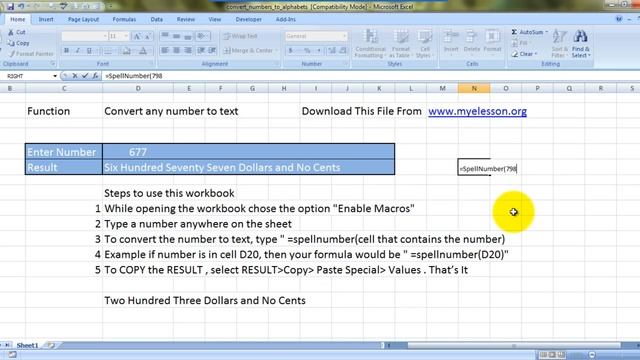Toggle Italic formatting
Screen dimensions: 640x360
(78, 51)
